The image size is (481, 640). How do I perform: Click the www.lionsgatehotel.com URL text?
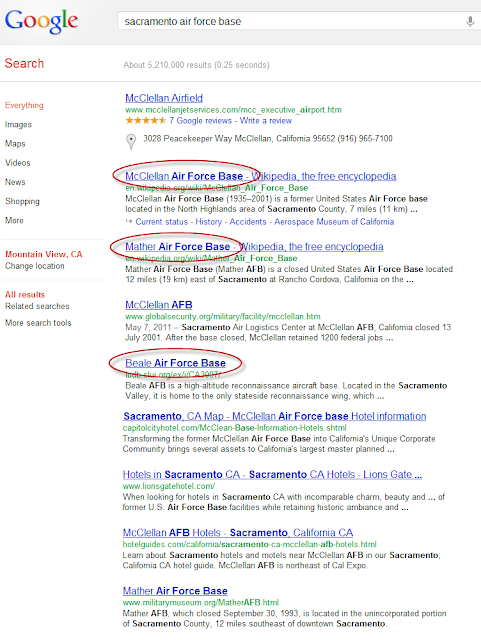click(169, 486)
